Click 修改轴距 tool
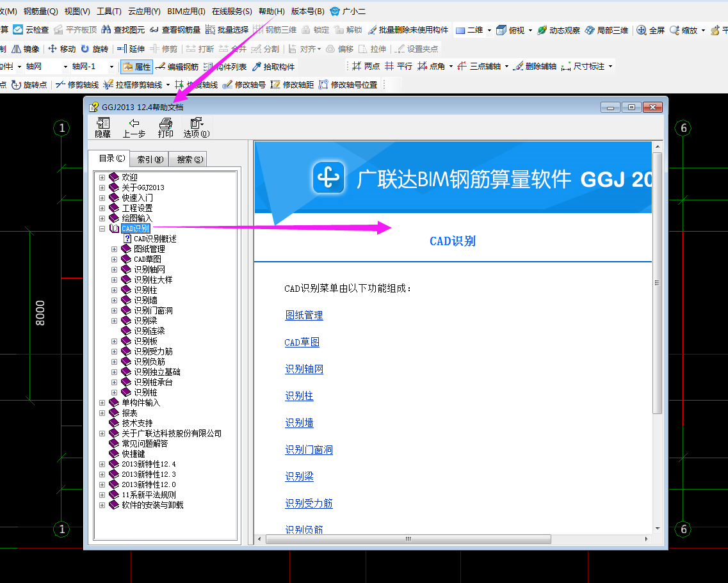The width and height of the screenshot is (728, 583). pyautogui.click(x=292, y=85)
